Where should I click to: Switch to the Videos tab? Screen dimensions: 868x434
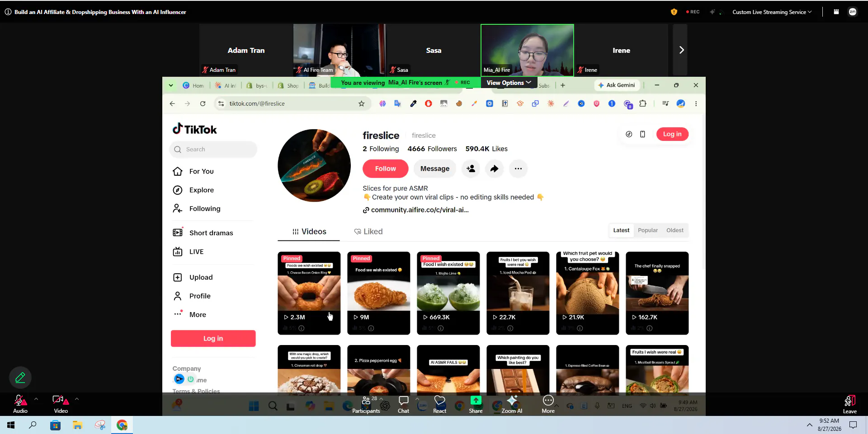click(309, 232)
